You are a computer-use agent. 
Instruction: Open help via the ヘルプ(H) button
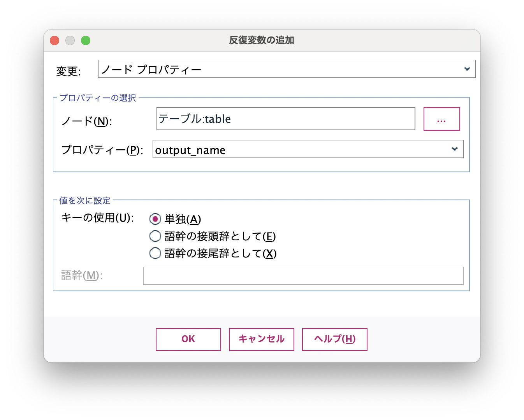[x=334, y=339]
